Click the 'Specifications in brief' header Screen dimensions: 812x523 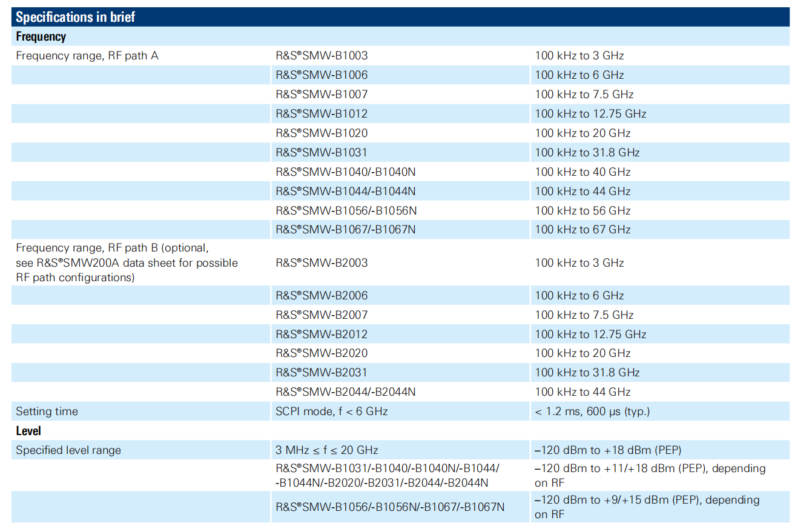(75, 17)
